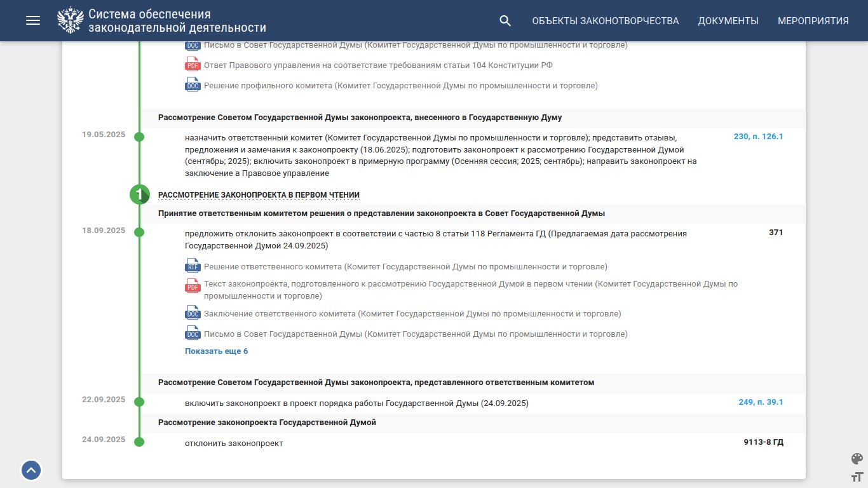Click the 24.09.2025 timeline dot
The height and width of the screenshot is (488, 868).
[139, 442]
